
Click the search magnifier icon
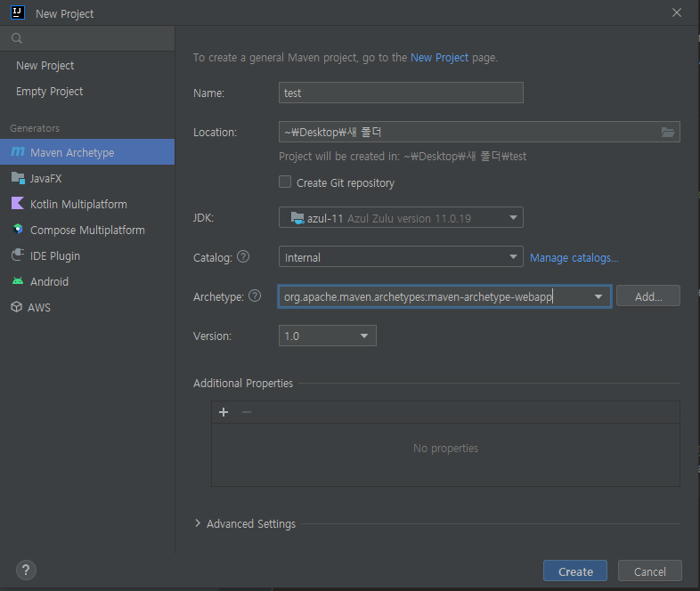click(x=17, y=38)
